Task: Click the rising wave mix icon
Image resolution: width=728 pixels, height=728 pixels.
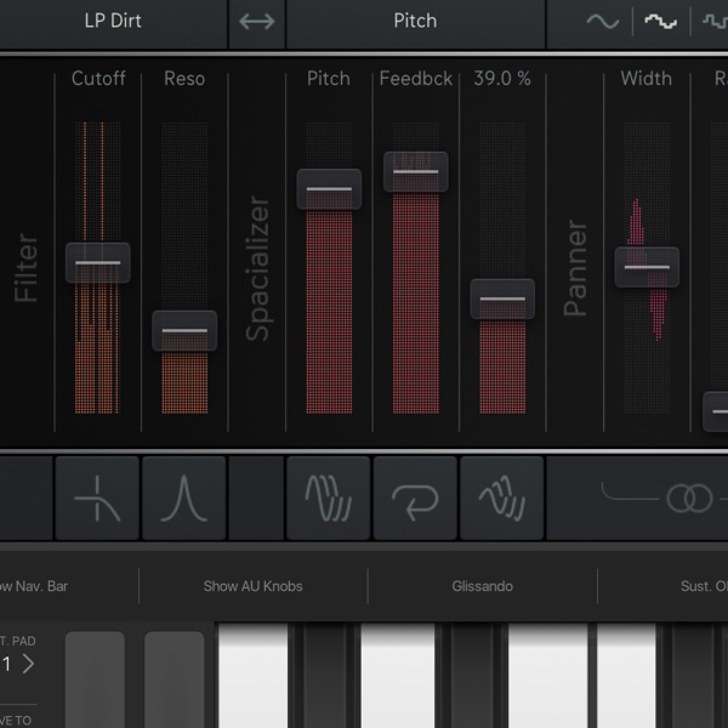Action: tap(502, 498)
